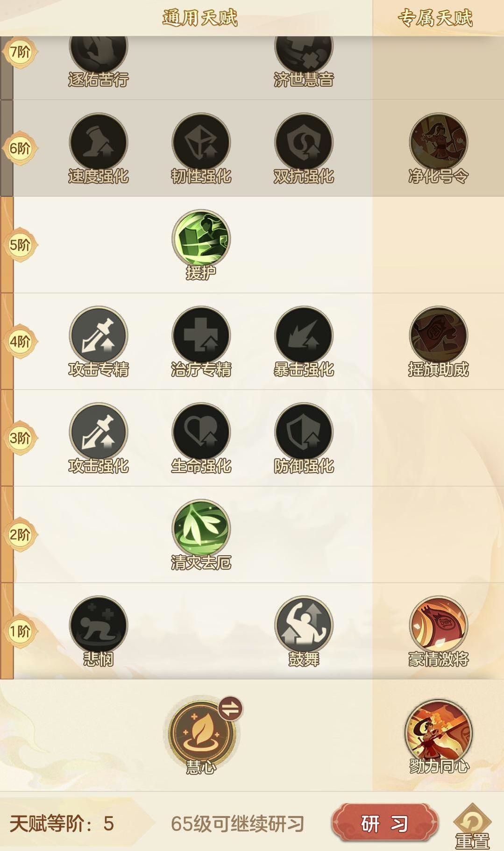Screen dimensions: 504x851
Task: Tap the 清灾去厄 green leaf talent
Action: click(x=201, y=529)
